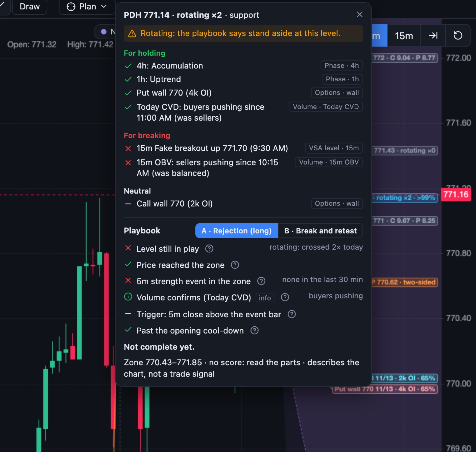Open the Volume · Today CVD tag
The image size is (476, 452).
(x=326, y=107)
